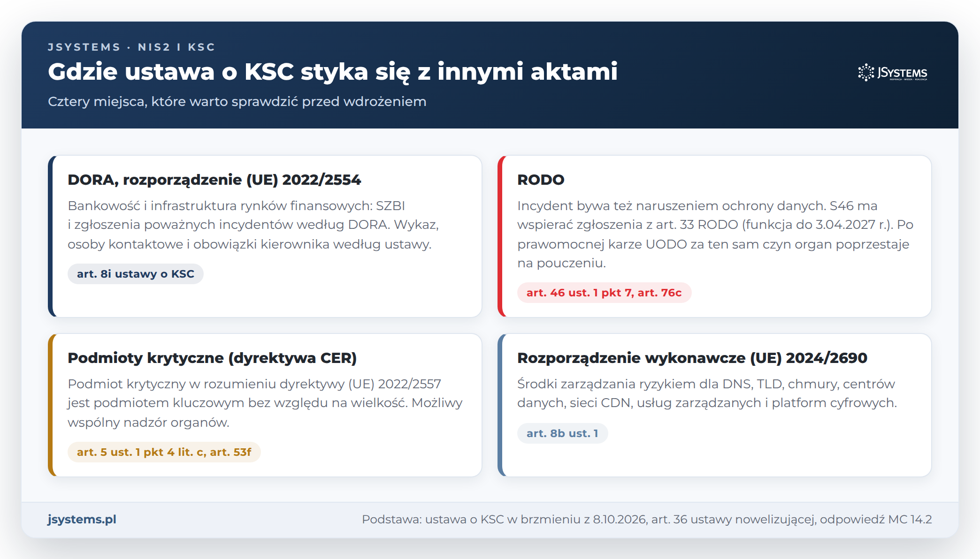Click the subtitle 'Cztery miejsca, które warto sprawdzić przed wdrożeniem'
980x559 pixels.
(237, 101)
